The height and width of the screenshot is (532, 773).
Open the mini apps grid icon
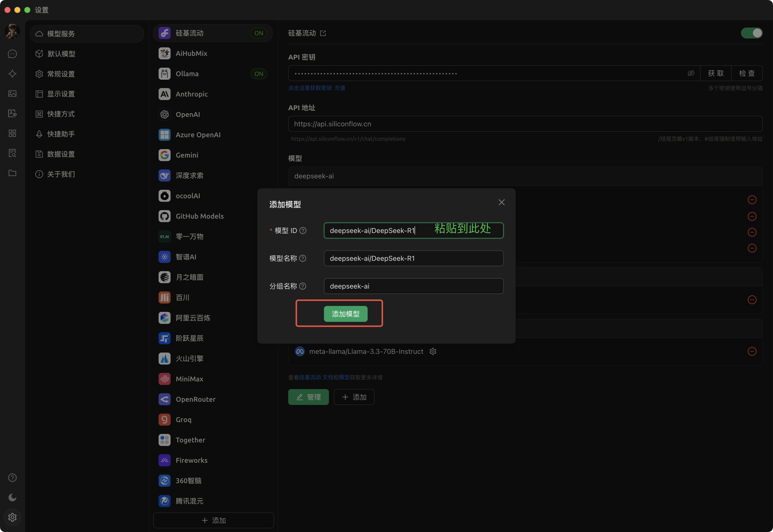[12, 133]
